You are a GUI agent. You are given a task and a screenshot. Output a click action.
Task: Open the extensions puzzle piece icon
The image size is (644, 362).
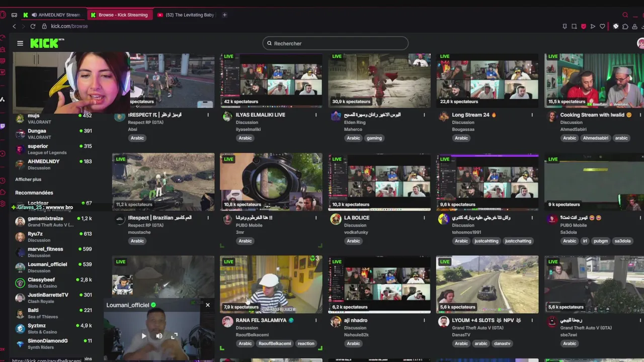tap(625, 26)
